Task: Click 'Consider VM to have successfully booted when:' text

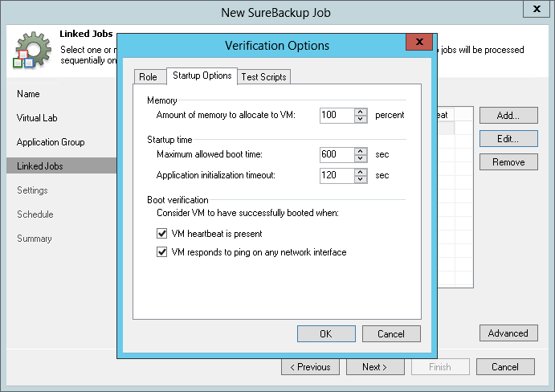Action: coord(247,213)
